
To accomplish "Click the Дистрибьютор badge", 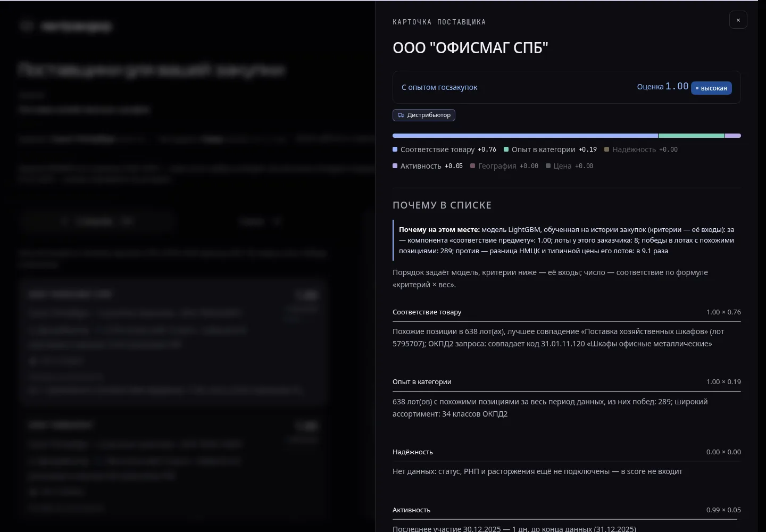I will (424, 115).
